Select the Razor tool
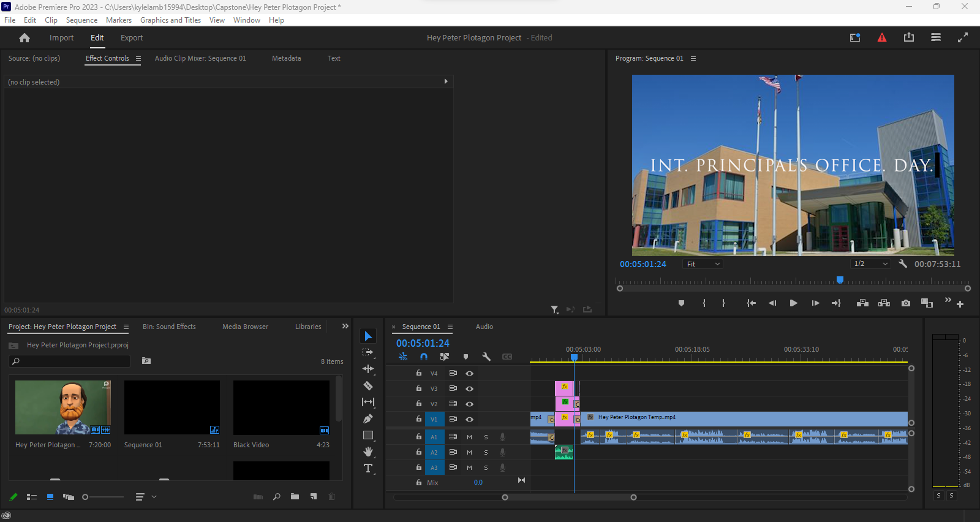This screenshot has width=980, height=522. [368, 386]
